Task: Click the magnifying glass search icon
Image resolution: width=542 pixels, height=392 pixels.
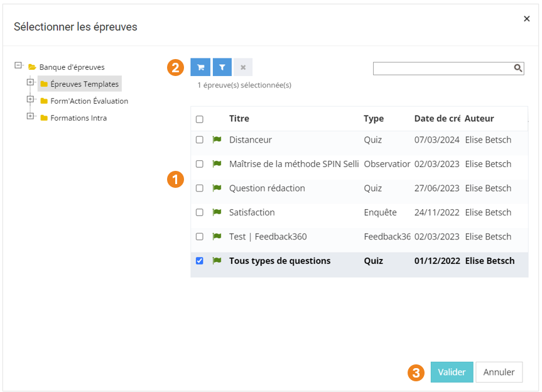Action: (518, 68)
